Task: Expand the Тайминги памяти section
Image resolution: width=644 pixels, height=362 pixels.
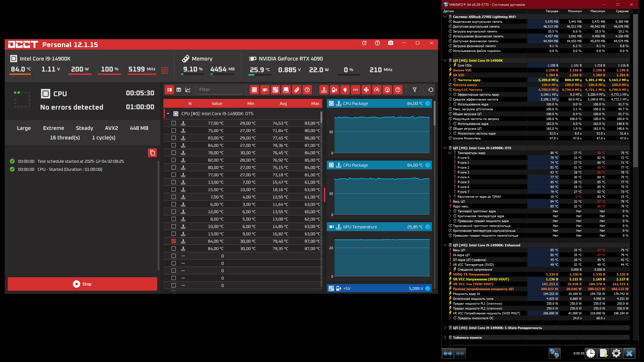Action: [445, 338]
